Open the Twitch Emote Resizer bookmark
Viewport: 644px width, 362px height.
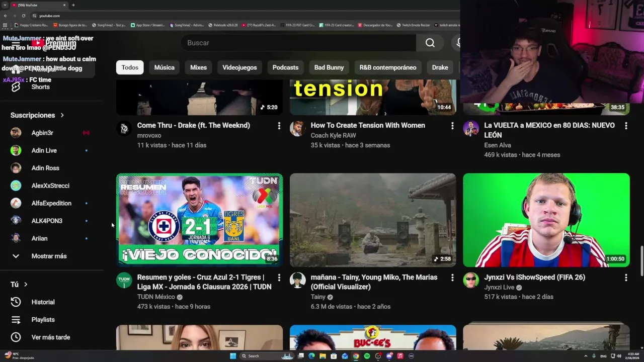point(414,25)
